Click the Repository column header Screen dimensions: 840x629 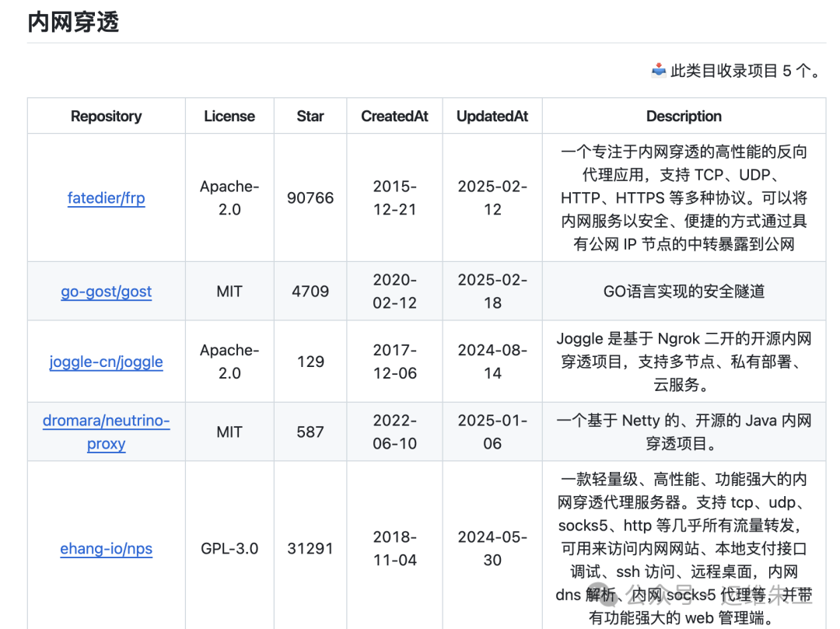click(106, 116)
